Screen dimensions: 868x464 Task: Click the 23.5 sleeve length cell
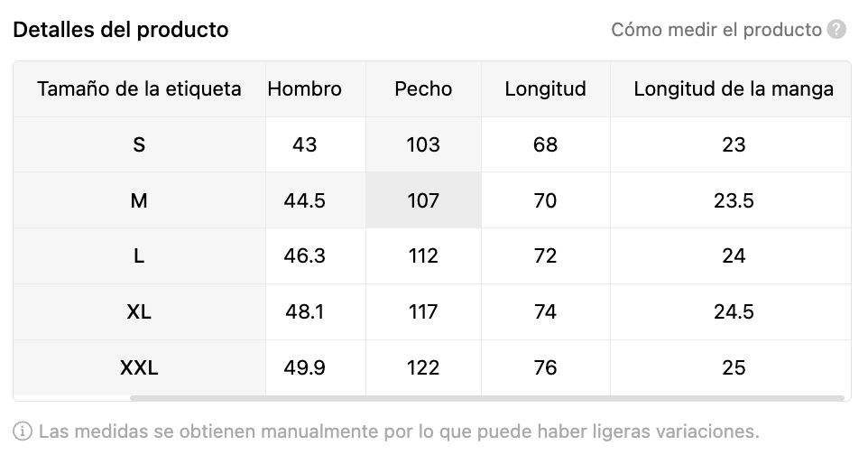tap(734, 200)
